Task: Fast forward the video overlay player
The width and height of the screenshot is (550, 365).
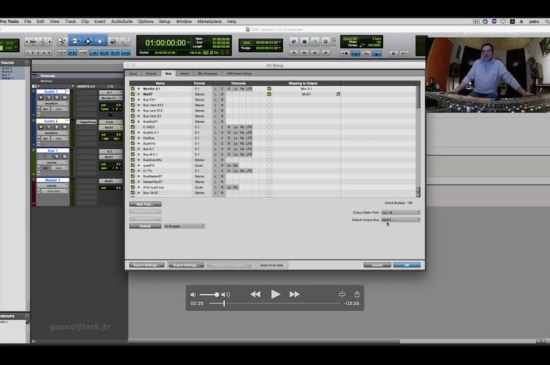Action: coord(294,294)
